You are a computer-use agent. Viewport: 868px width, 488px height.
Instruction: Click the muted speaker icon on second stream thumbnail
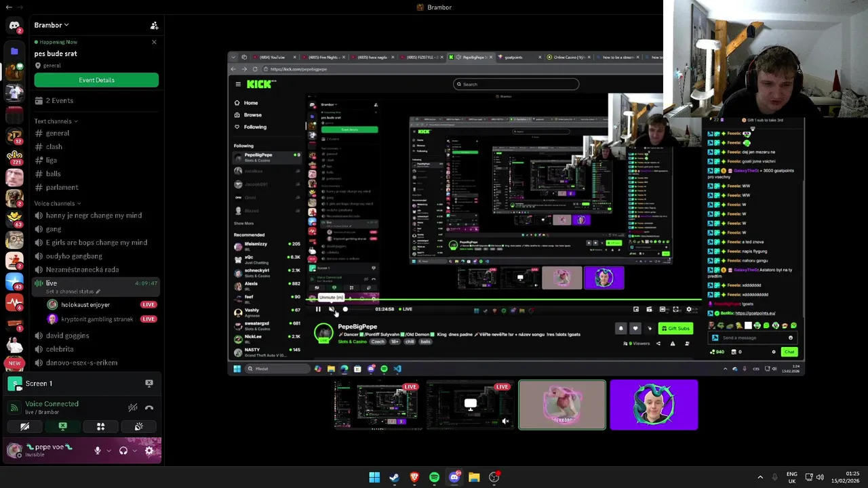click(x=505, y=422)
